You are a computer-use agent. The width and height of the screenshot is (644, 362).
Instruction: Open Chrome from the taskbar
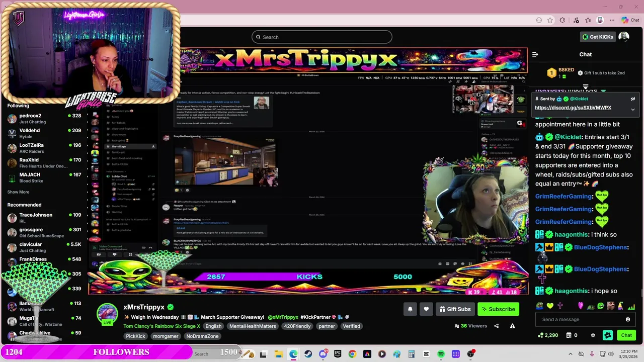pyautogui.click(x=352, y=354)
